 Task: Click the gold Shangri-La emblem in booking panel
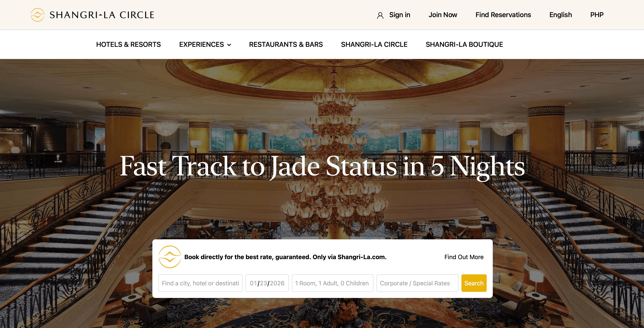[170, 257]
